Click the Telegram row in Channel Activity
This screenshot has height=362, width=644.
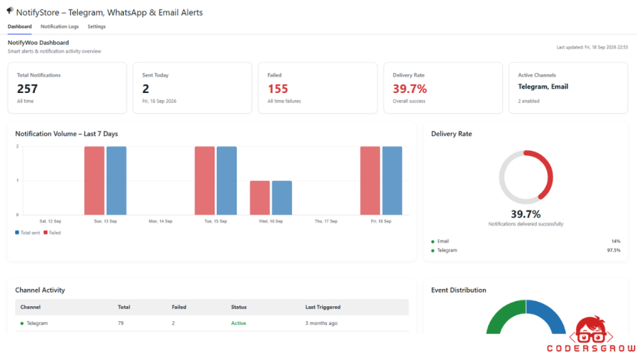(212, 323)
